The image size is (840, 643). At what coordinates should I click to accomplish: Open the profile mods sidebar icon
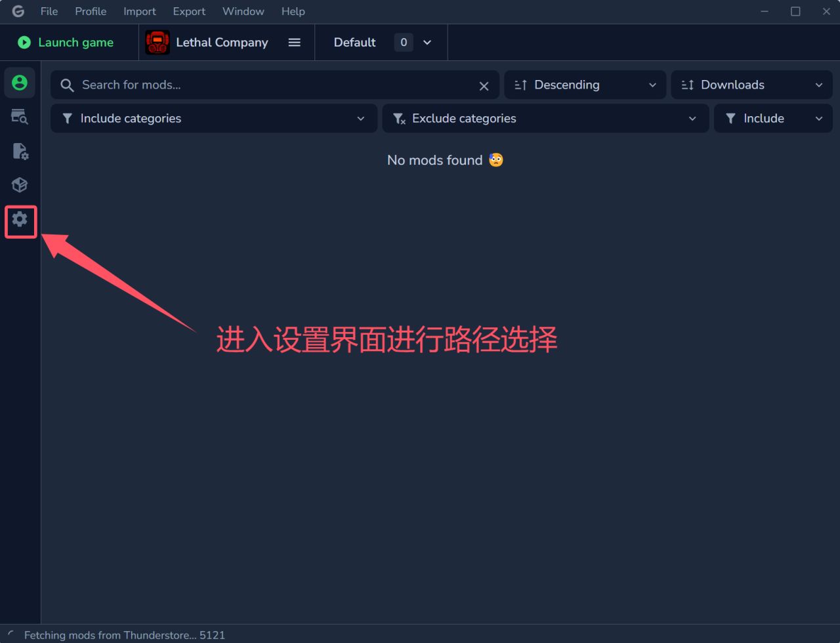20,83
